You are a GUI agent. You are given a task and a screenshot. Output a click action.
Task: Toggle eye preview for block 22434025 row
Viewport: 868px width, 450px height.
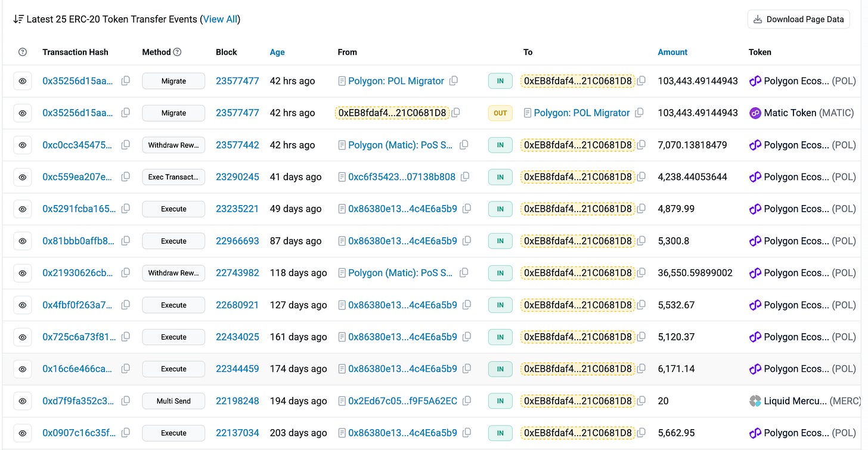23,337
